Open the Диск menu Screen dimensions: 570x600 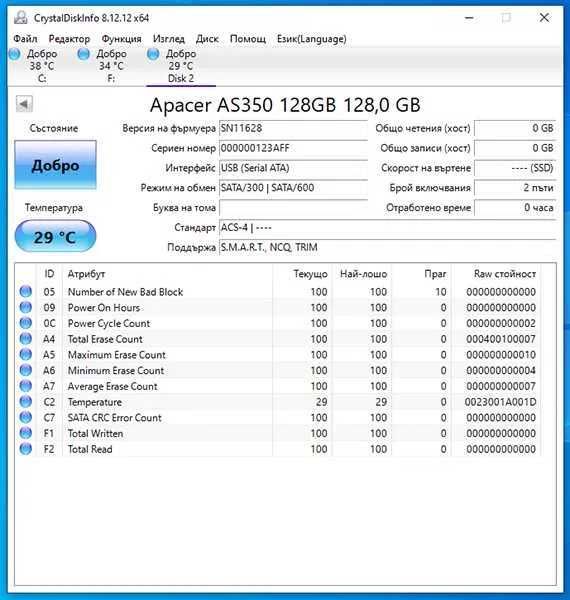tap(207, 39)
